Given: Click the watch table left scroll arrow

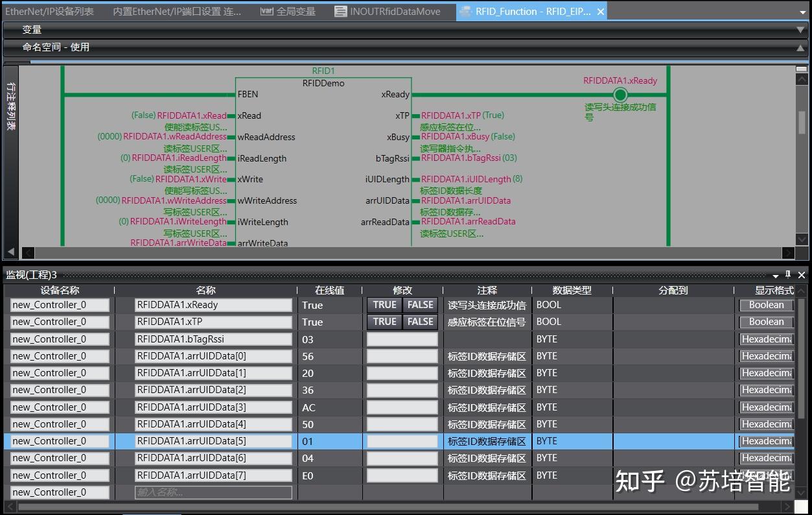Looking at the screenshot, I should click(10, 507).
